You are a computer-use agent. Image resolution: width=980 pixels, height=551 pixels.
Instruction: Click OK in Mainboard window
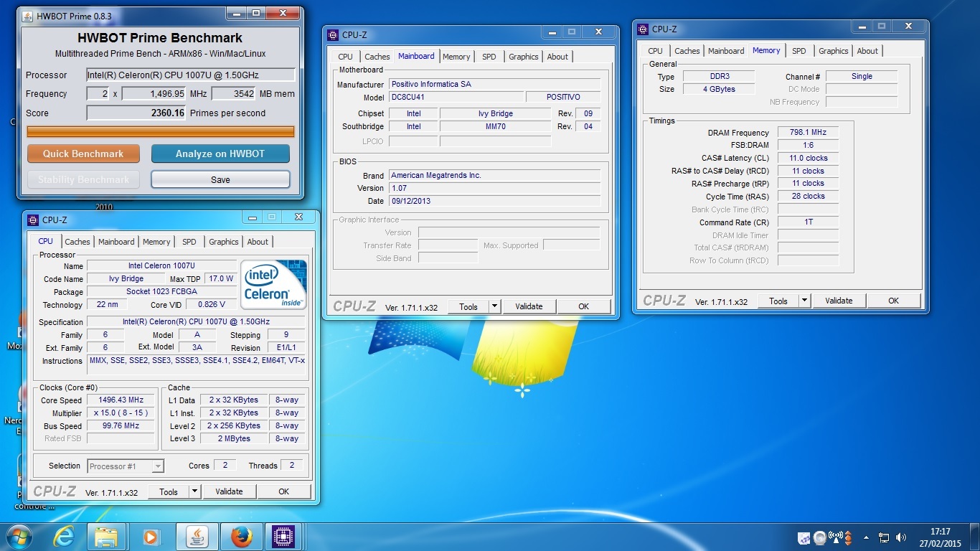click(x=584, y=306)
